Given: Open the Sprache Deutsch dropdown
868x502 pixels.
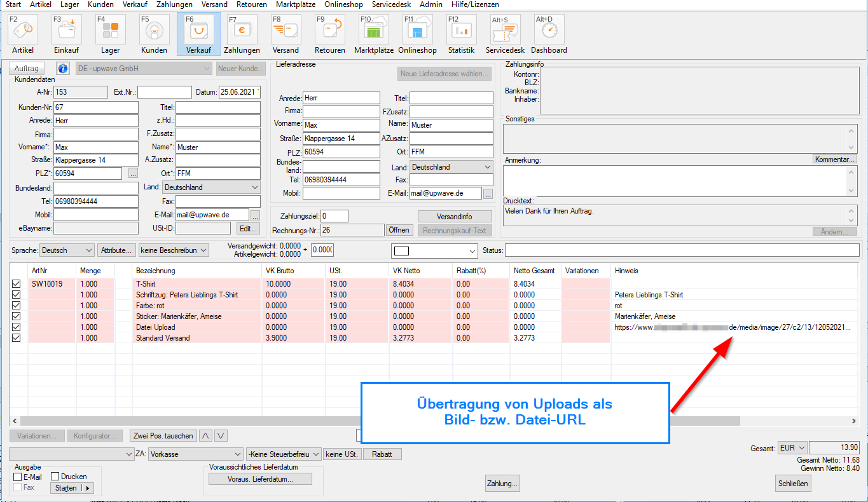Looking at the screenshot, I should click(x=67, y=250).
